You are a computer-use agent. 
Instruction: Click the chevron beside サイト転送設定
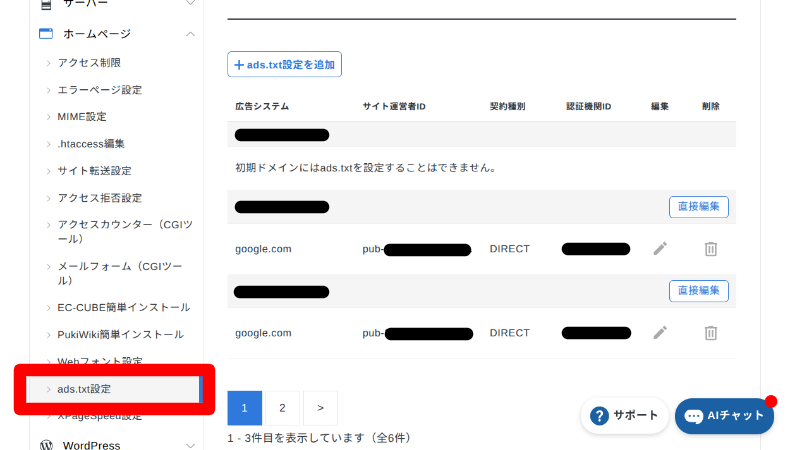tap(48, 171)
